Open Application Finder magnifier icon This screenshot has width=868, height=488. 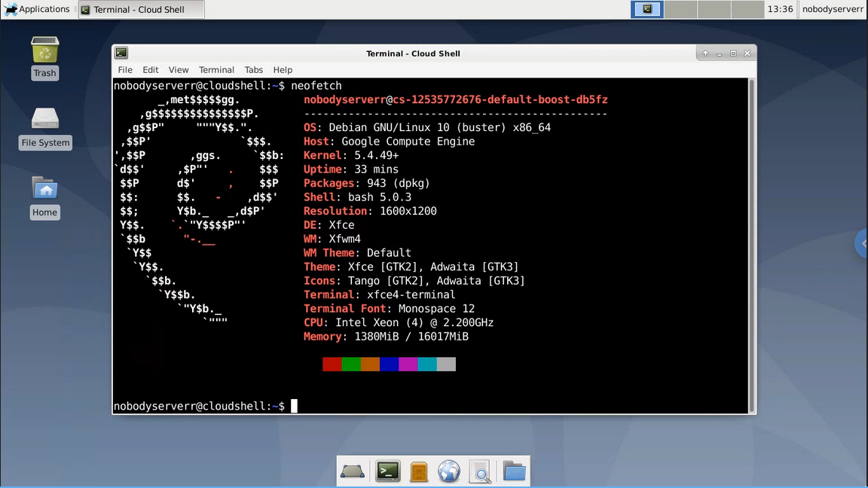coord(480,472)
